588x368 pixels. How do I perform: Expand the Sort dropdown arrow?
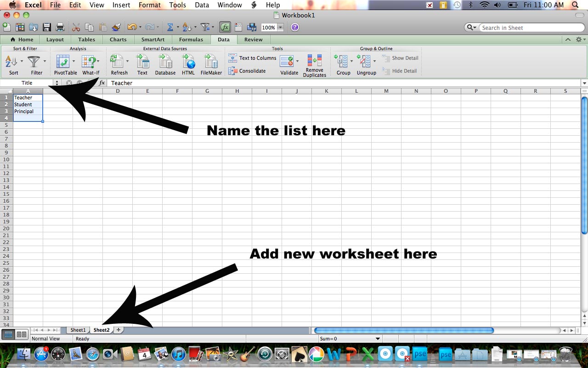coord(22,61)
